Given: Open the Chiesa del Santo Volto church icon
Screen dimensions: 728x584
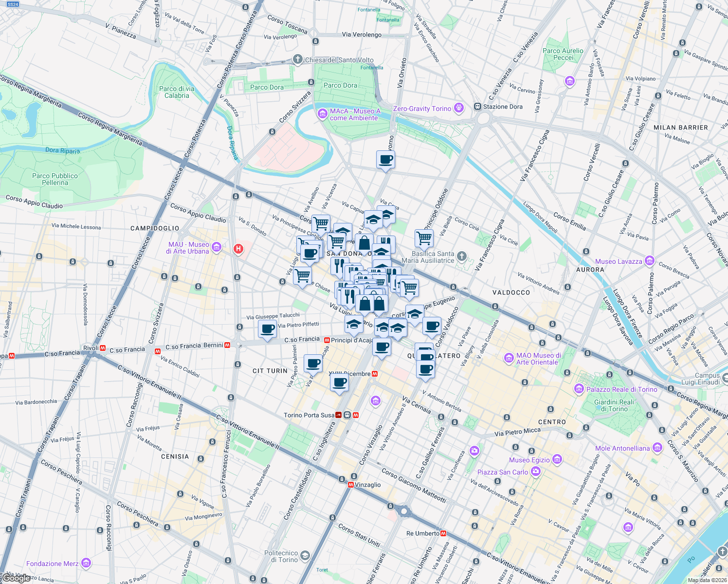Looking at the screenshot, I should click(297, 59).
